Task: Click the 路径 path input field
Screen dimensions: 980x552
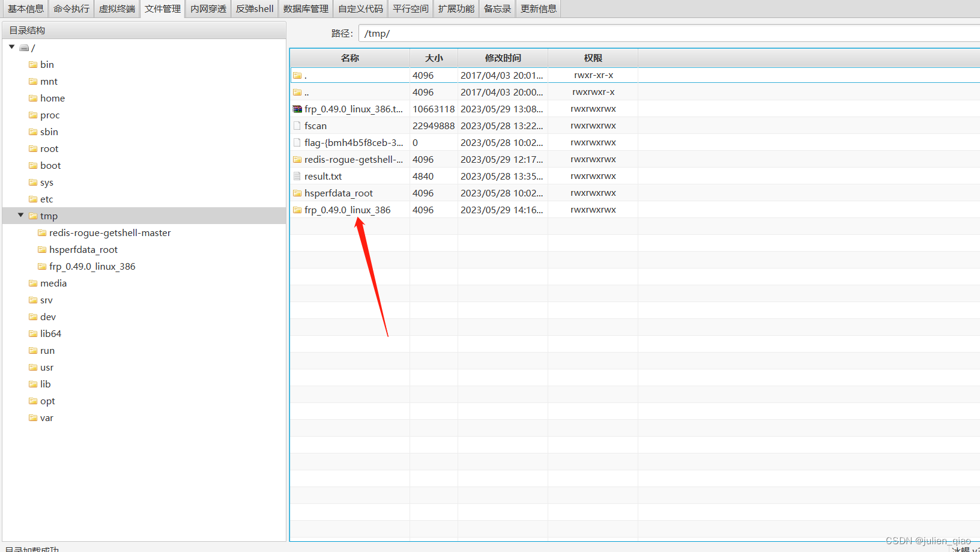Action: (669, 33)
